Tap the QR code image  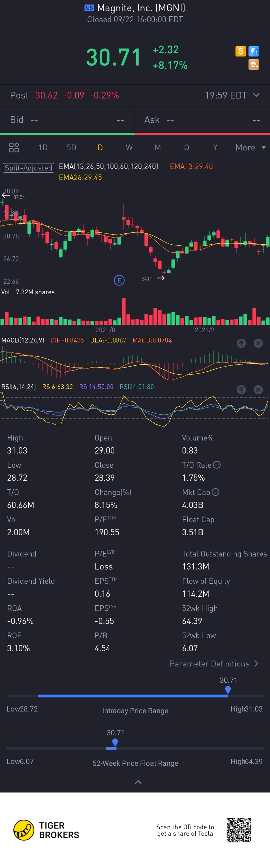pos(239,830)
